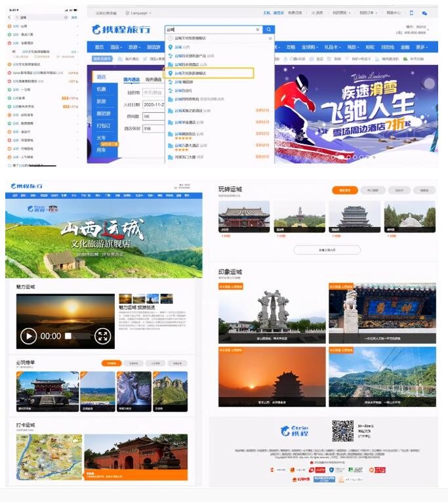Click the blue search magnifier button

pyautogui.click(x=269, y=30)
